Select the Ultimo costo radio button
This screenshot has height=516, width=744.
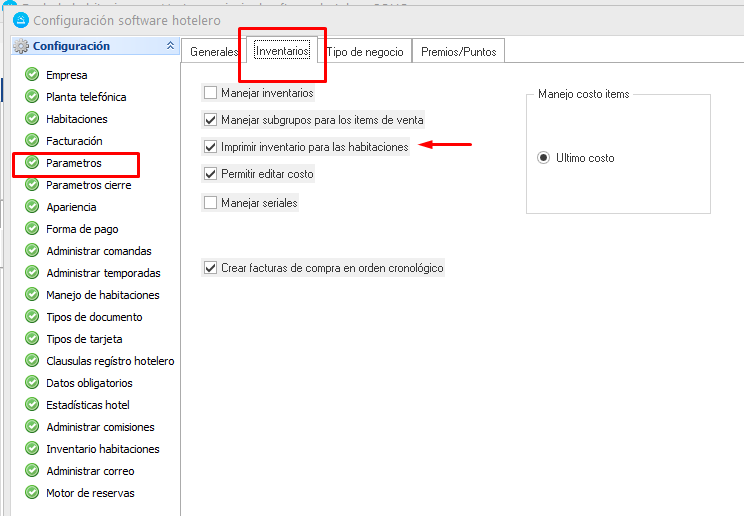click(544, 158)
